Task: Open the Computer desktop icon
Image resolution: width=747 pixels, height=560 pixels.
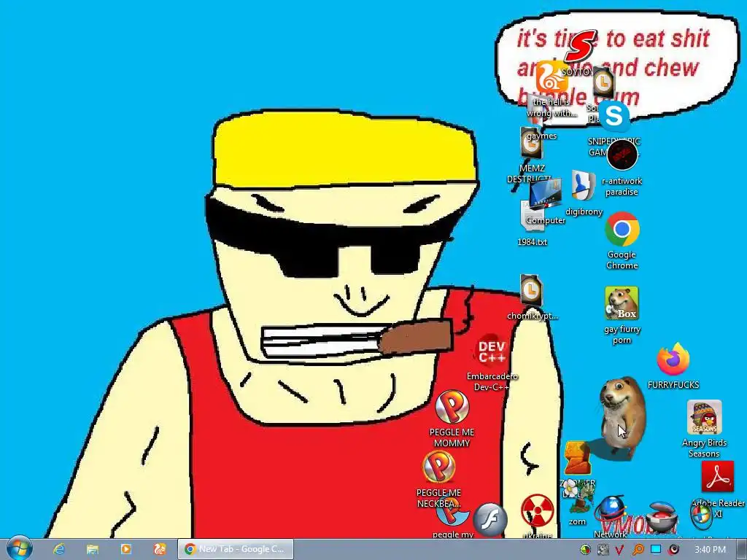Action: 545,192
